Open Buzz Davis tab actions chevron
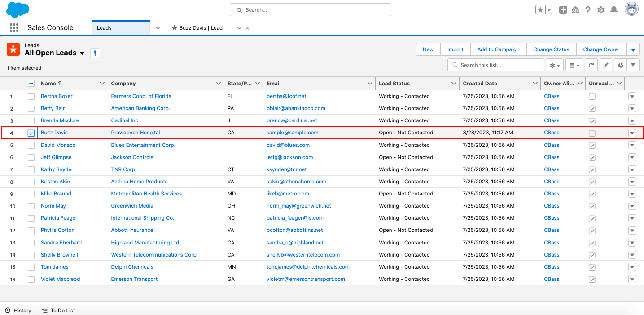The image size is (644, 315). 239,28
